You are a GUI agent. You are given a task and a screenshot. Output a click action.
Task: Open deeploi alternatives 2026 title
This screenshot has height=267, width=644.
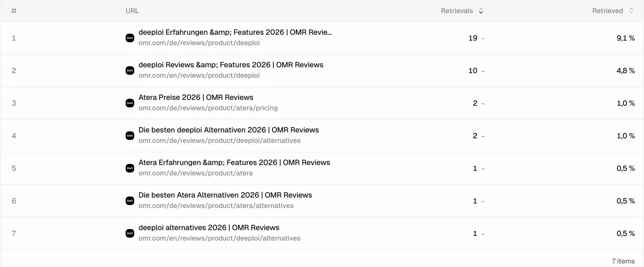click(x=209, y=228)
